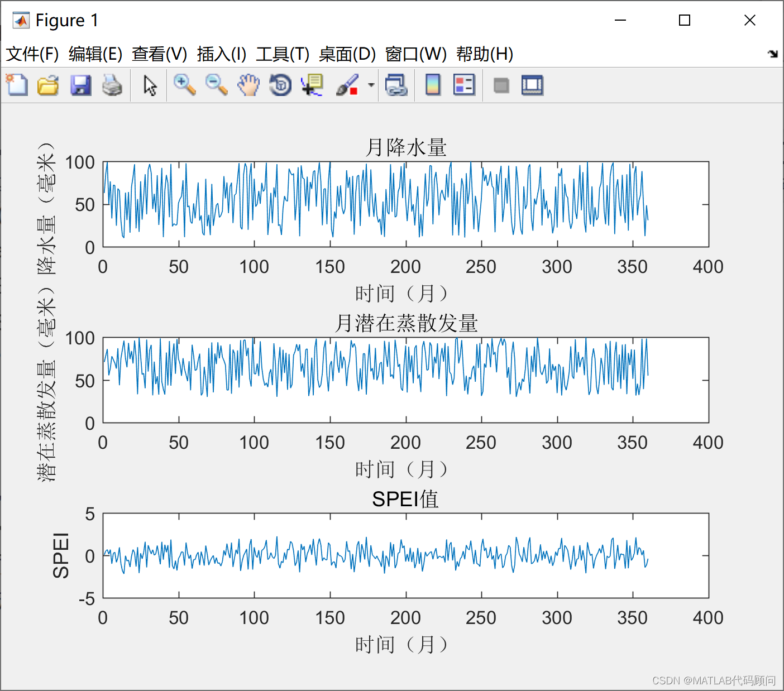Open the 编辑(E) menu
This screenshot has height=691, width=784.
tap(95, 54)
